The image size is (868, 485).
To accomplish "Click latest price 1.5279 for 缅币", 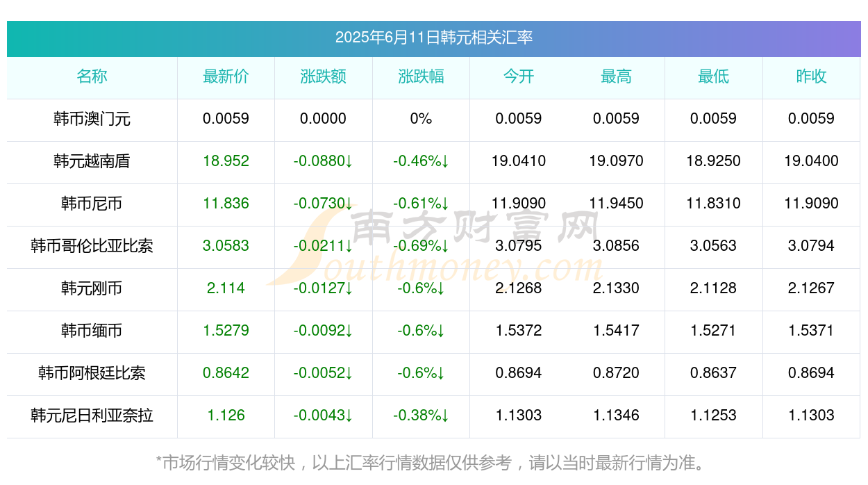I will pyautogui.click(x=226, y=331).
